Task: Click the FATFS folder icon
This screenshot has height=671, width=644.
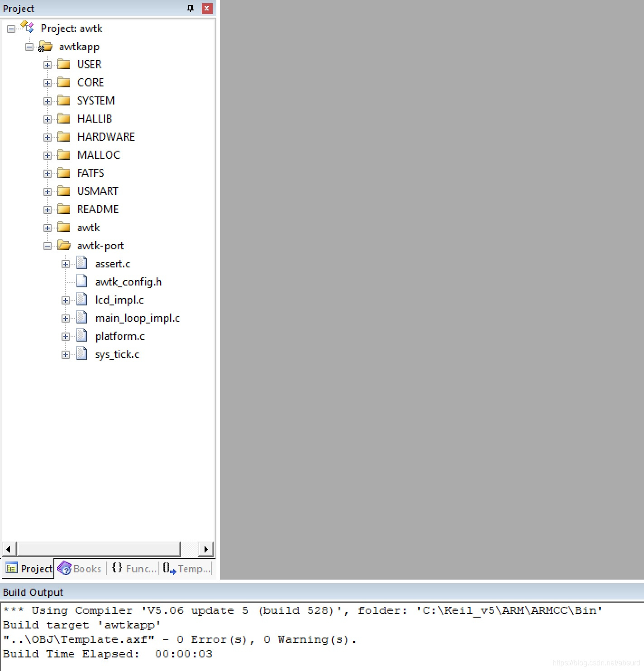Action: [x=64, y=173]
